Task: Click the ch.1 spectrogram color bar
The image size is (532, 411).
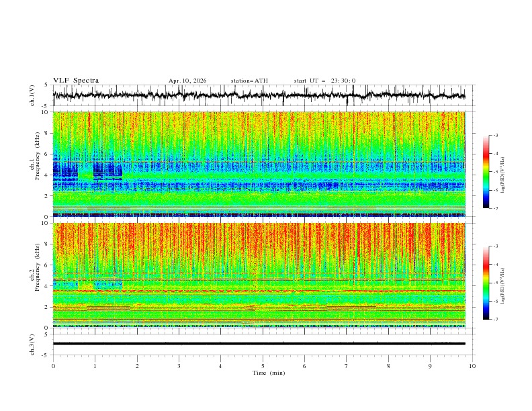Action: (x=486, y=172)
